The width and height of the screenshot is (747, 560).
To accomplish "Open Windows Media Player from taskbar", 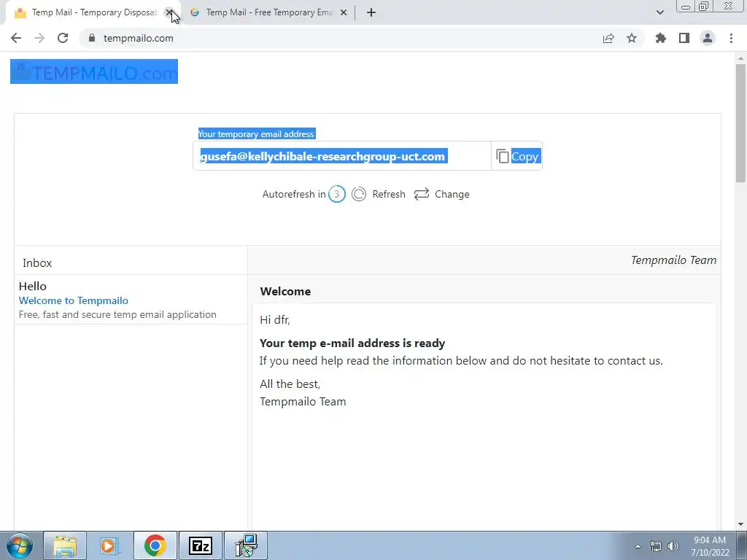I will (x=109, y=545).
